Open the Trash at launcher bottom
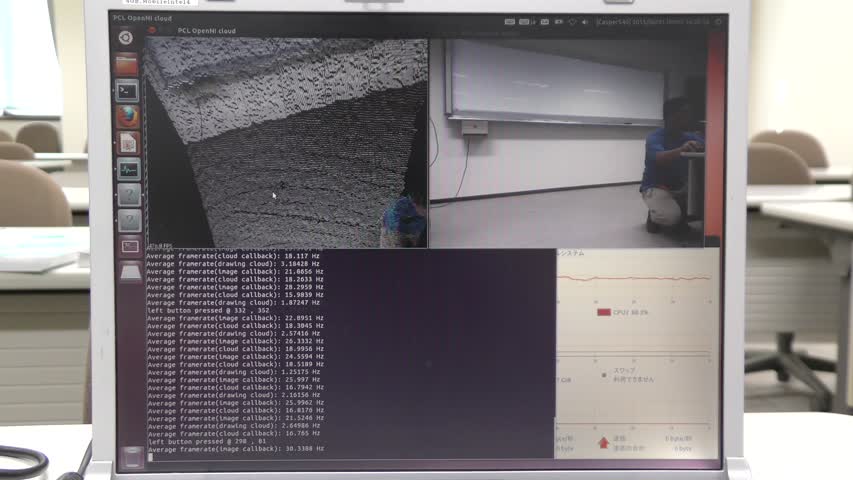 click(x=132, y=457)
